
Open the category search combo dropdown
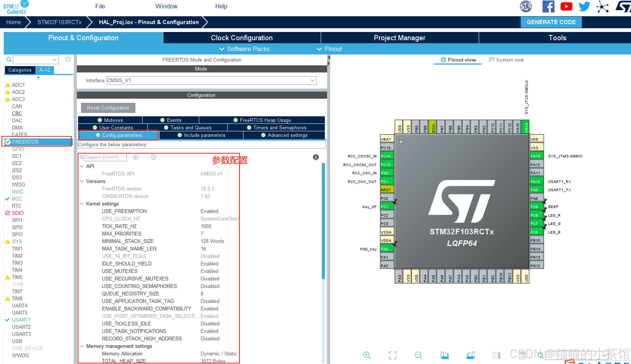point(54,59)
